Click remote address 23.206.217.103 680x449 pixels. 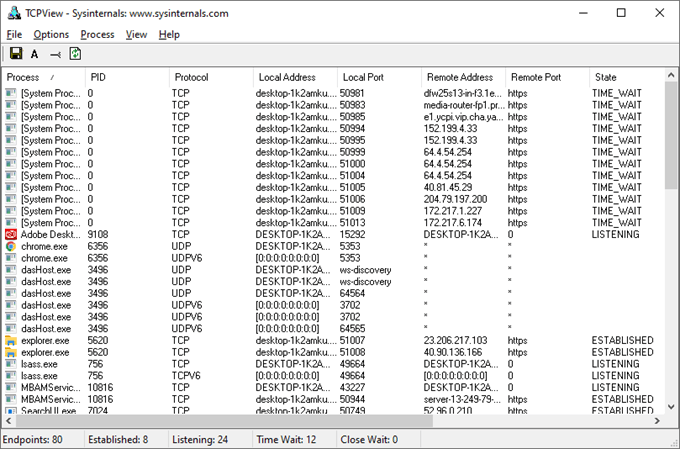click(x=455, y=341)
